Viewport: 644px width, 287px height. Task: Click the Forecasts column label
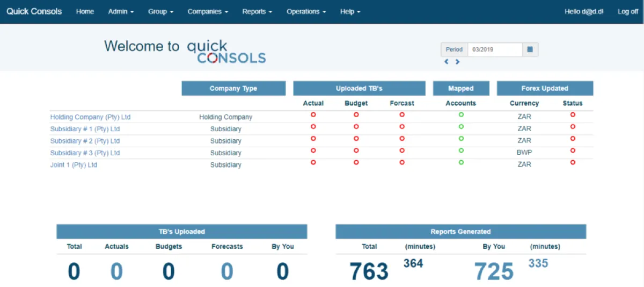(x=227, y=246)
